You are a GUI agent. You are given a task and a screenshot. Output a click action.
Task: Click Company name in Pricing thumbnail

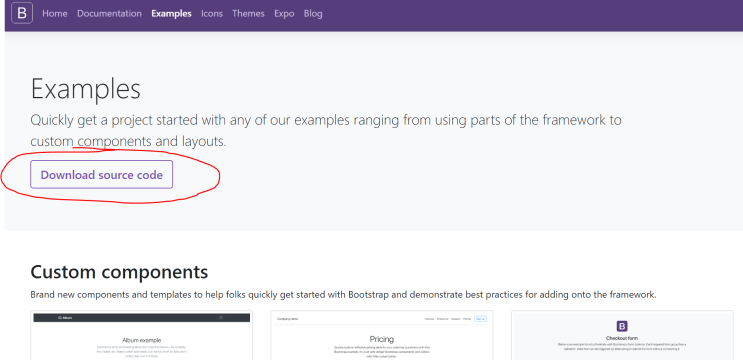click(288, 319)
